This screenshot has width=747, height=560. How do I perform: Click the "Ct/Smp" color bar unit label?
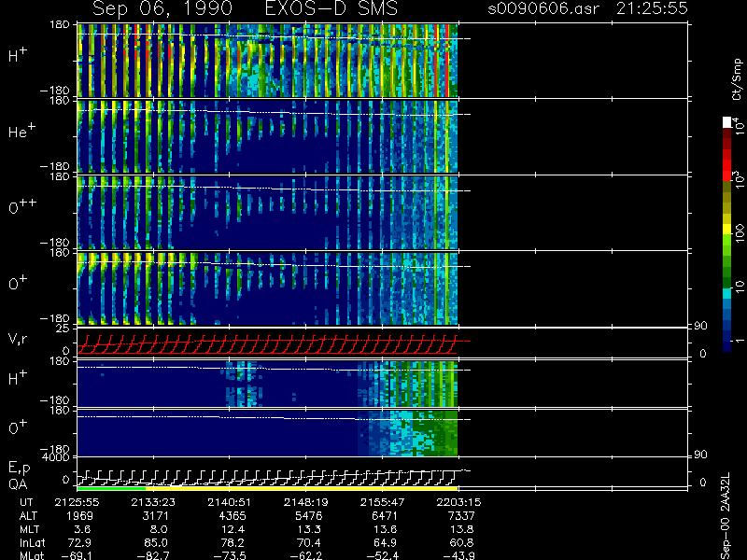737,79
